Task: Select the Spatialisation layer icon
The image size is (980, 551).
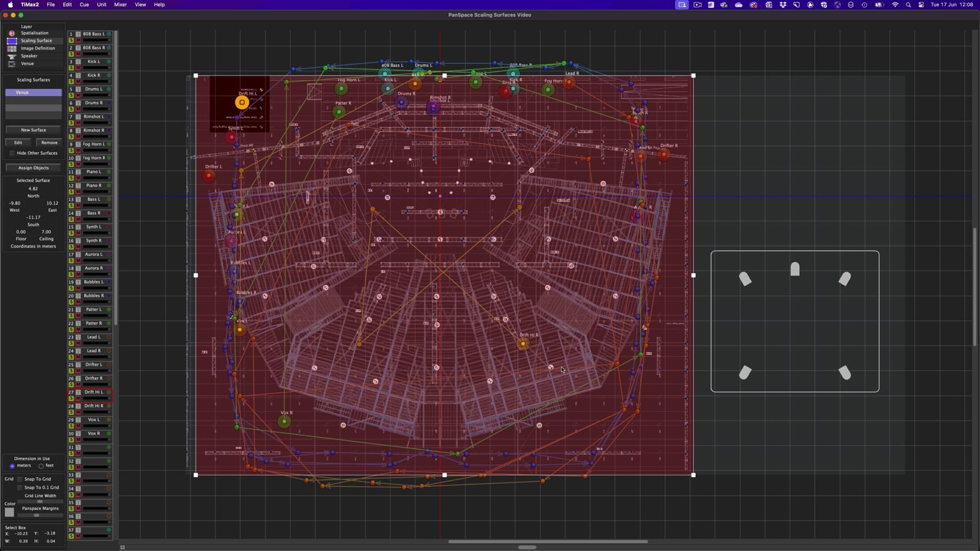Action: (x=12, y=33)
